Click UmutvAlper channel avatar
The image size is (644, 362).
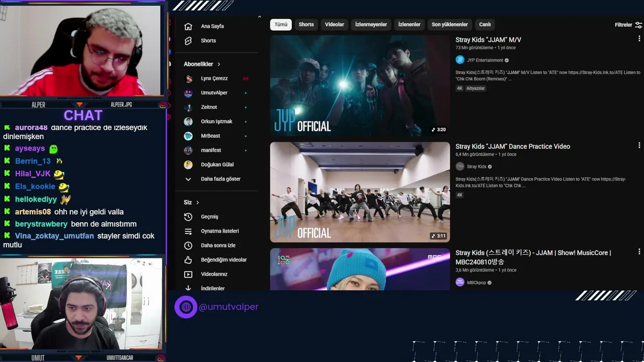click(x=188, y=93)
